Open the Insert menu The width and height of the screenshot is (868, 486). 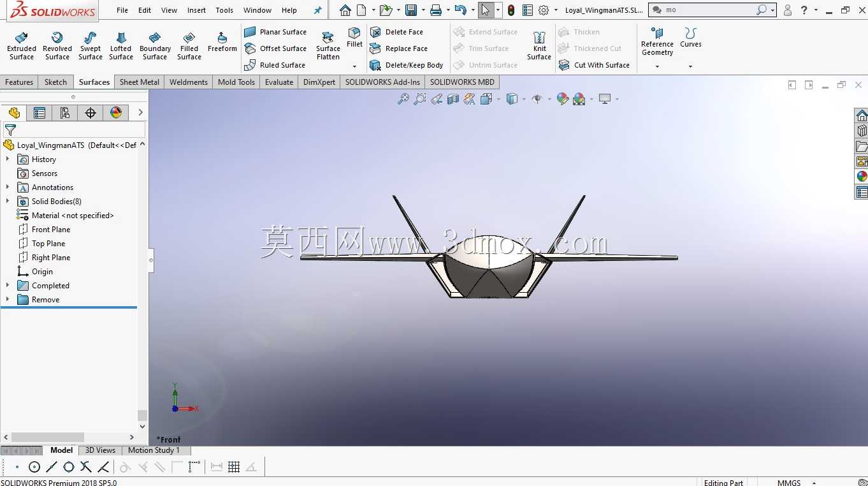[196, 10]
